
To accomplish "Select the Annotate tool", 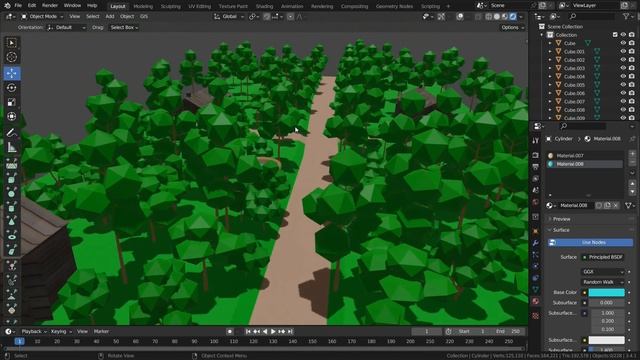I will (x=11, y=133).
